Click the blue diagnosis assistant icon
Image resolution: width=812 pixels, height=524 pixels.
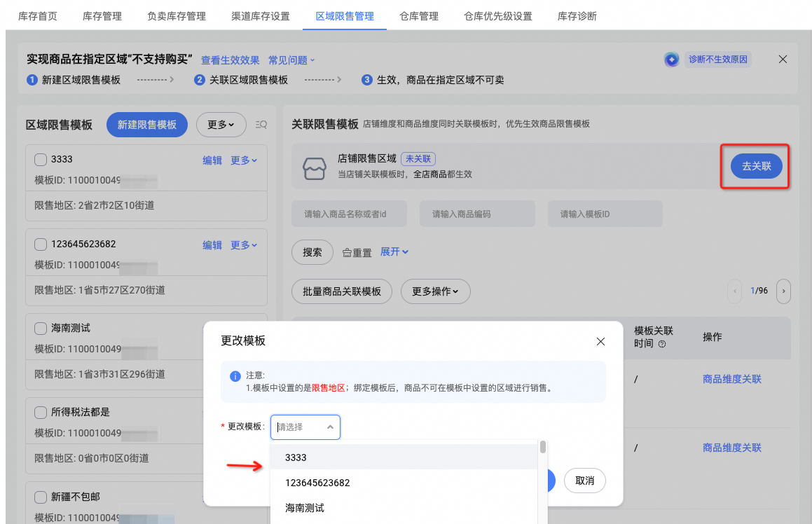[x=672, y=60]
